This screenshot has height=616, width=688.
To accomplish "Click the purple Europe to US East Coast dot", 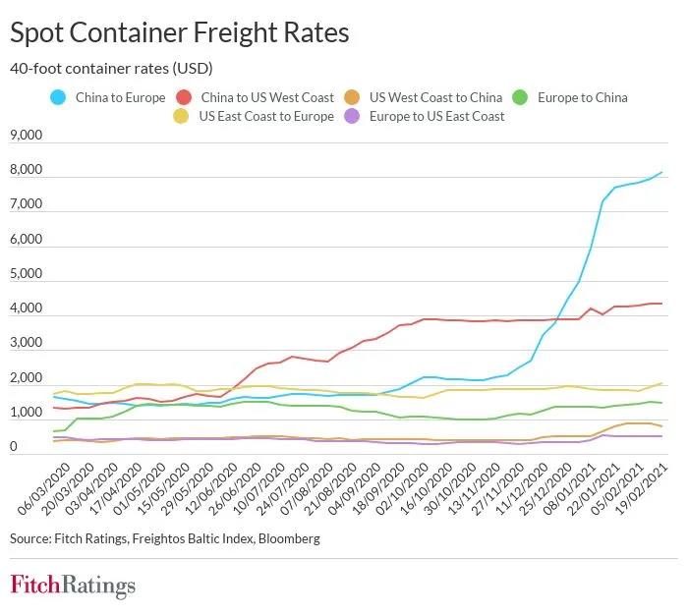I will click(352, 116).
